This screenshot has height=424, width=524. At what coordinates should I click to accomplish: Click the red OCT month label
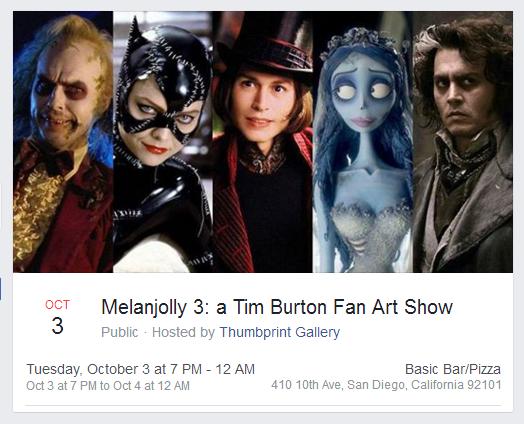point(57,305)
